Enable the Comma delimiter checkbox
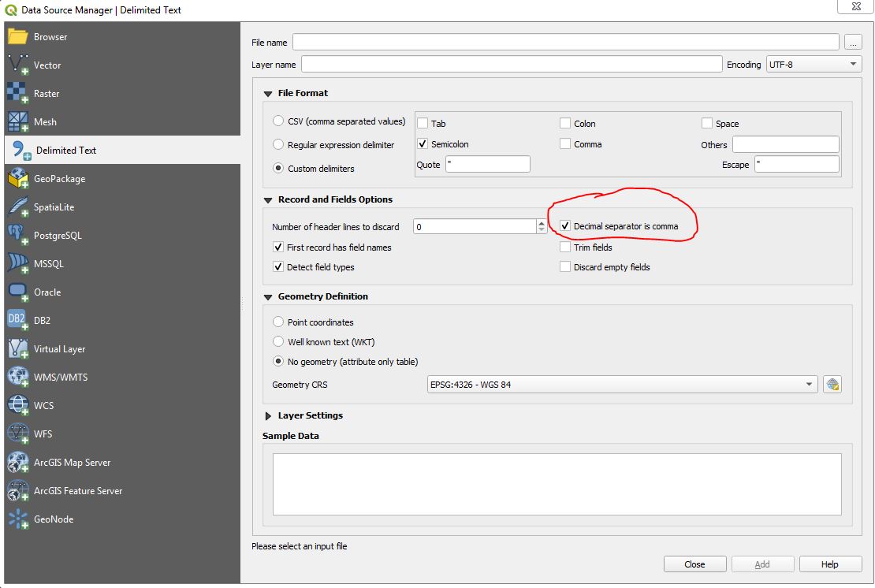The width and height of the screenshot is (875, 588). 565,144
